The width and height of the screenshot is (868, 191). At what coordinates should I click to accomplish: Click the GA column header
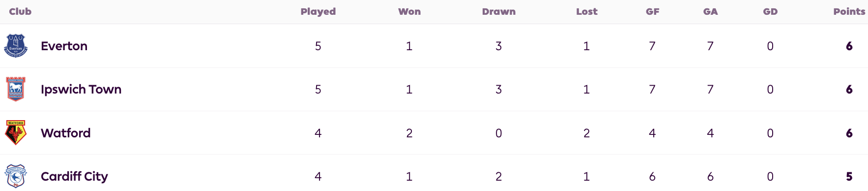tap(710, 11)
